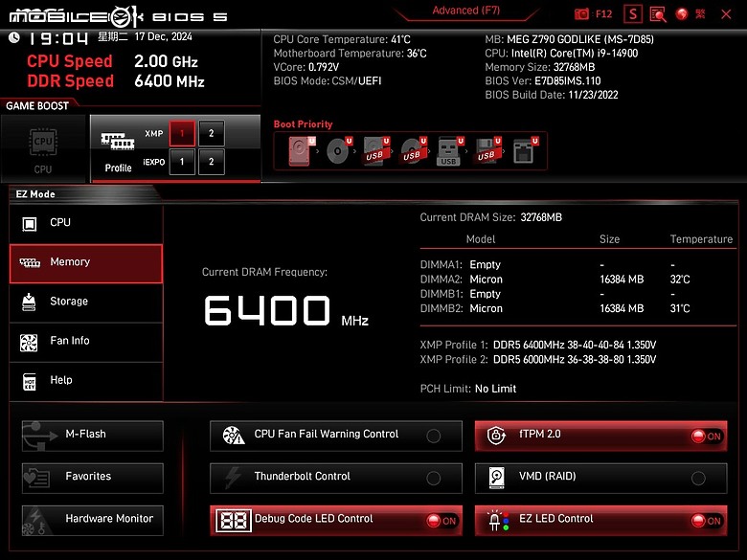Click the memory Profile icon
Screen dimensions: 747x560
(x=118, y=142)
